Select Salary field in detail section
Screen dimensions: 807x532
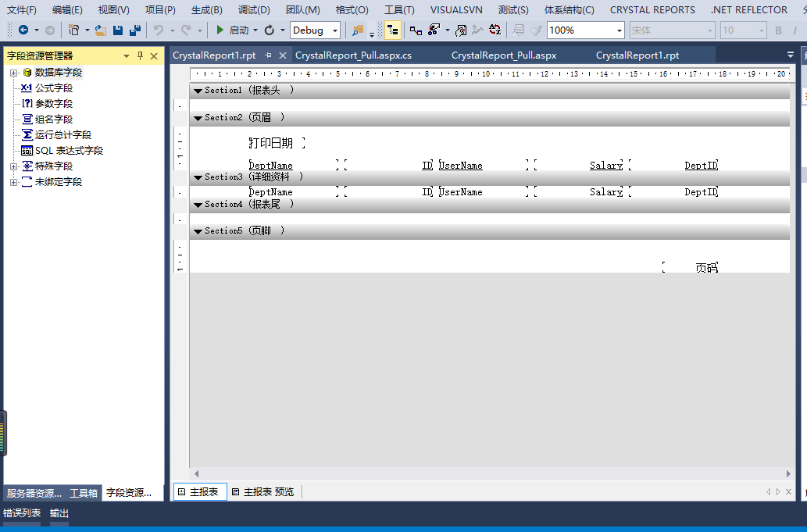click(x=579, y=192)
